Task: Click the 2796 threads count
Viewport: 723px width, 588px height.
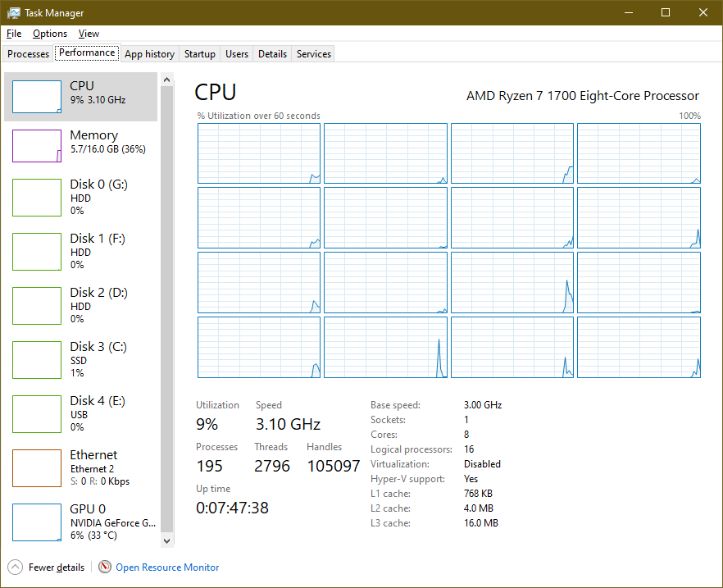Action: [272, 466]
